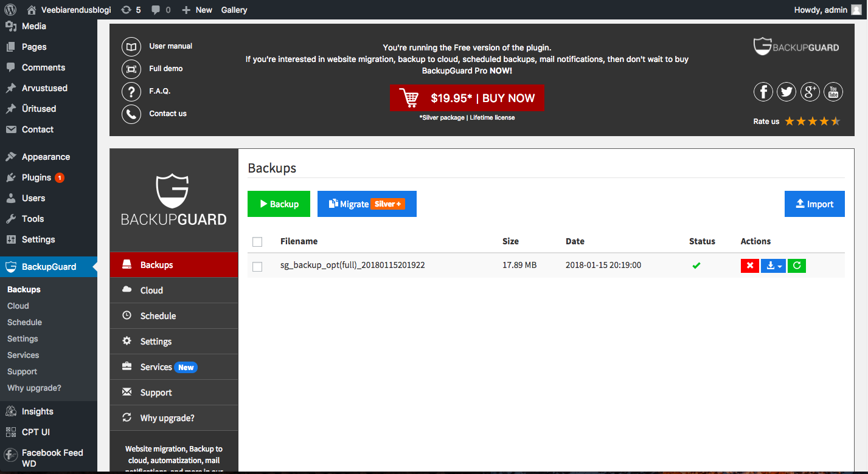Open the Google Plus icon

(x=810, y=92)
